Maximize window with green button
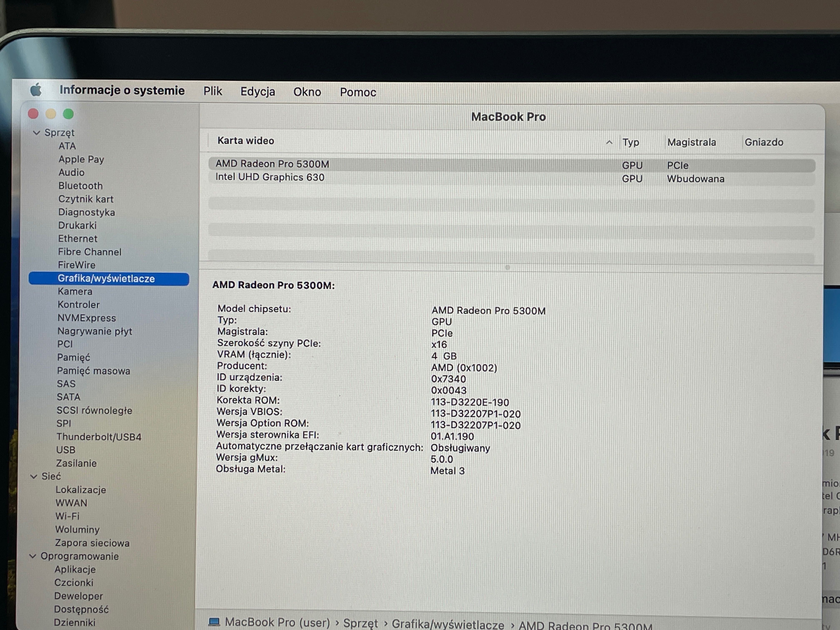The height and width of the screenshot is (630, 840). (68, 114)
